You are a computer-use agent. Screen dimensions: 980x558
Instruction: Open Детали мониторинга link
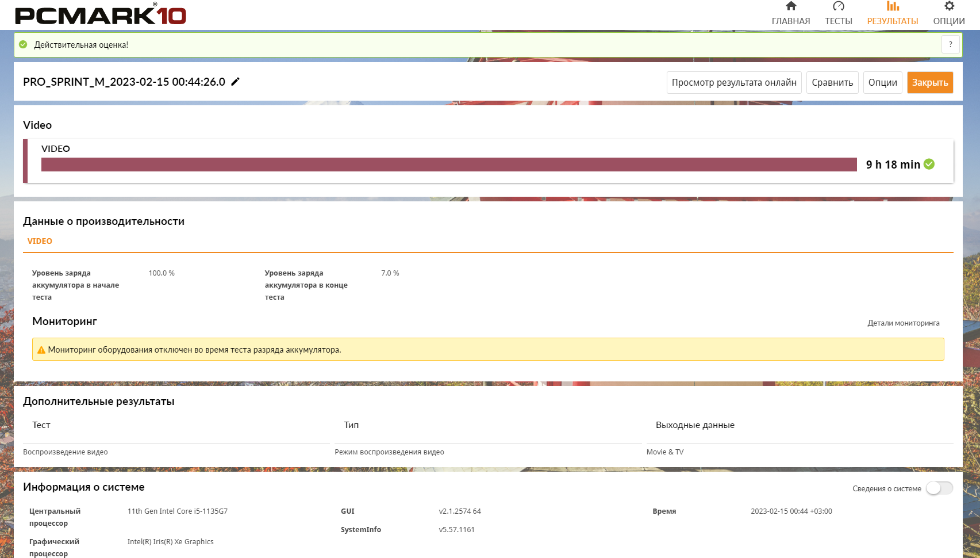tap(903, 323)
